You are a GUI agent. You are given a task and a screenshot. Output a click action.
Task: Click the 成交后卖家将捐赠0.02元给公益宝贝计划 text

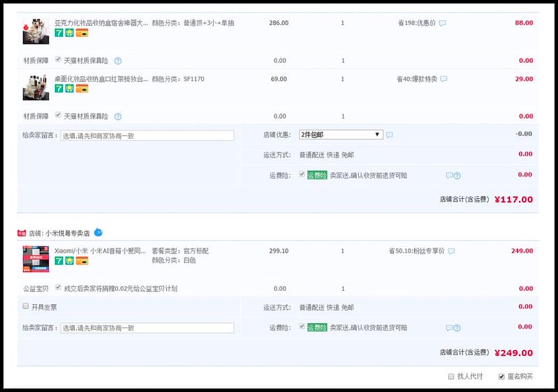(x=121, y=289)
